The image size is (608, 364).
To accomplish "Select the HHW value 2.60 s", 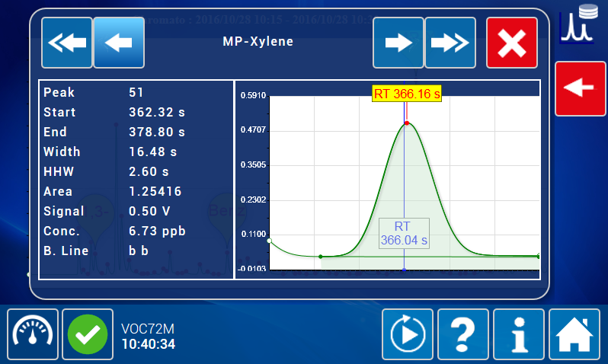I will click(149, 171).
